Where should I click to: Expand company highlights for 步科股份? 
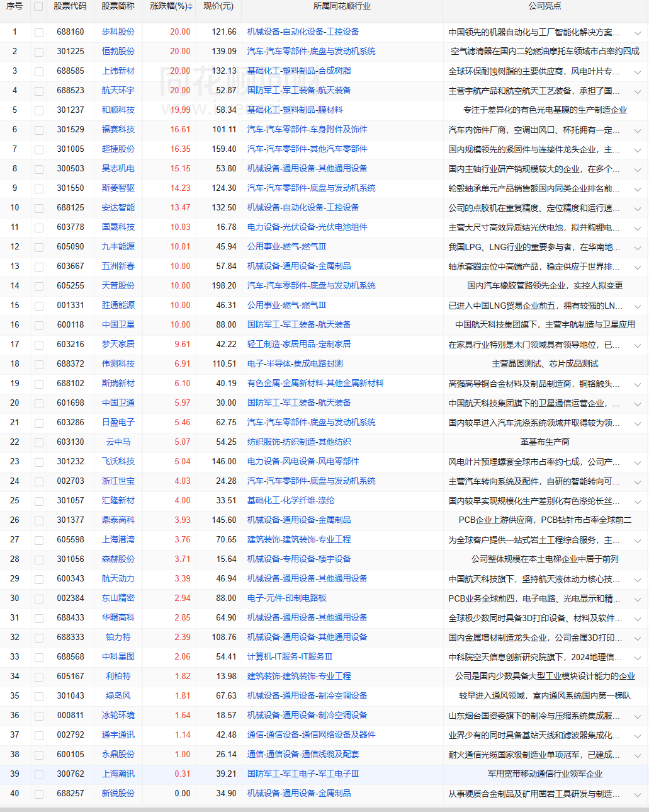[637, 33]
